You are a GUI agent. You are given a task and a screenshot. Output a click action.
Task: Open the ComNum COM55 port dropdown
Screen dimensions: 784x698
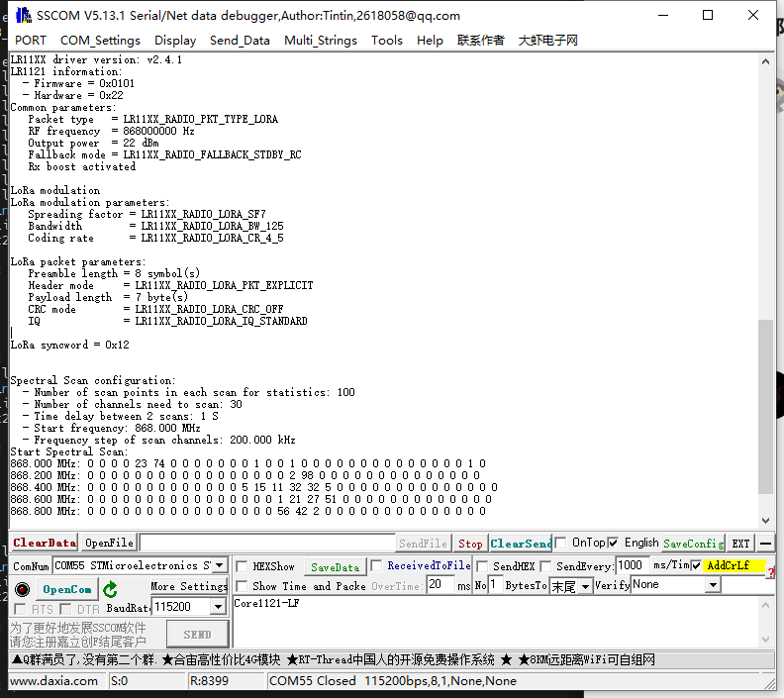[220, 565]
